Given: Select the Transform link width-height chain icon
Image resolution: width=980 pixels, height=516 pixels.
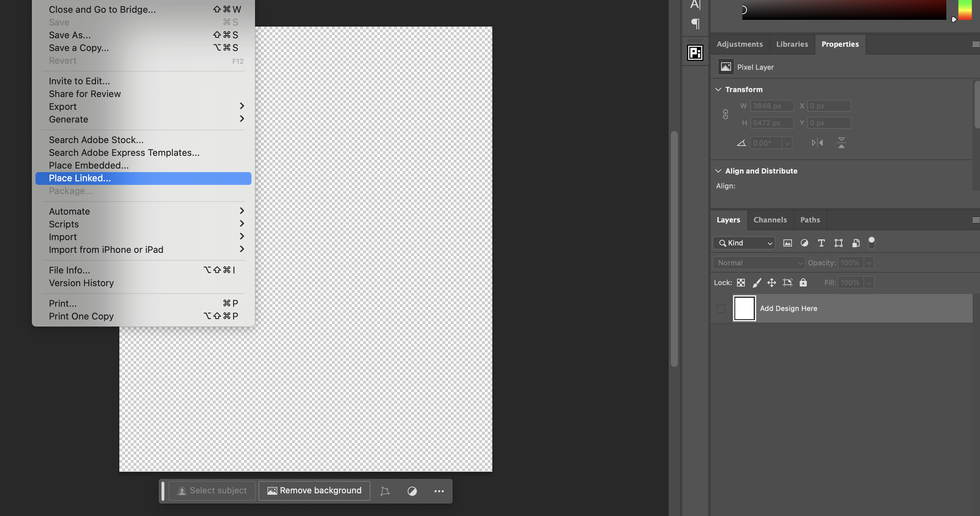Looking at the screenshot, I should click(x=725, y=114).
